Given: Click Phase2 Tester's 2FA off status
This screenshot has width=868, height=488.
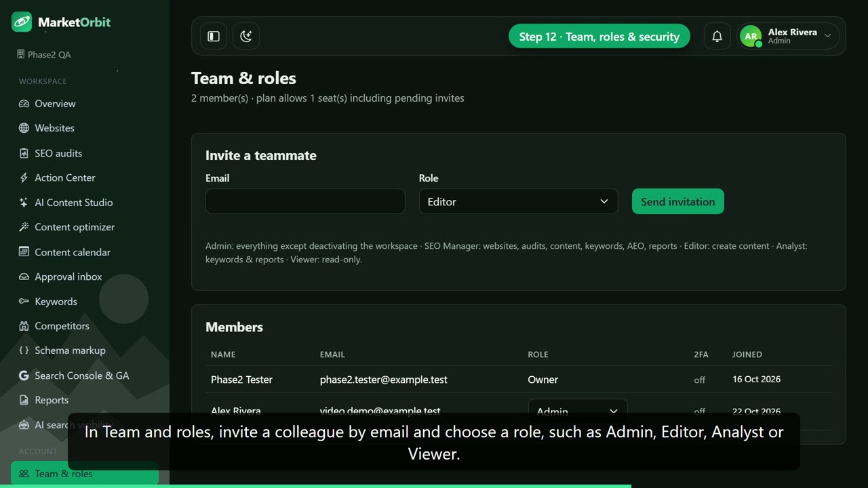Looking at the screenshot, I should (x=700, y=380).
